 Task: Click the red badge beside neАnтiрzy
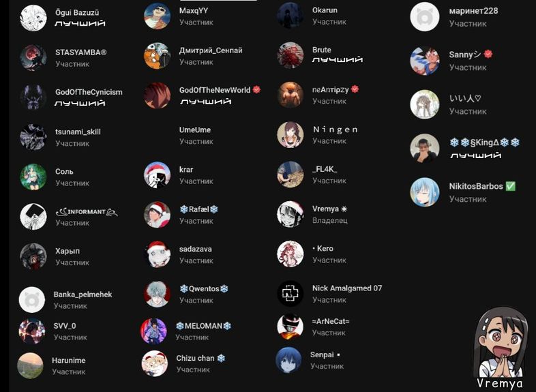pos(355,89)
